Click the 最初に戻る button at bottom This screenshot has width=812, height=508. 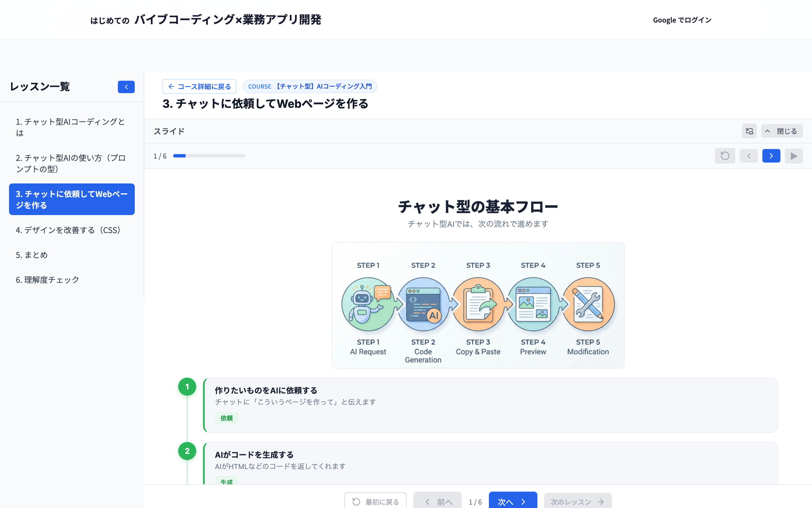tap(376, 501)
